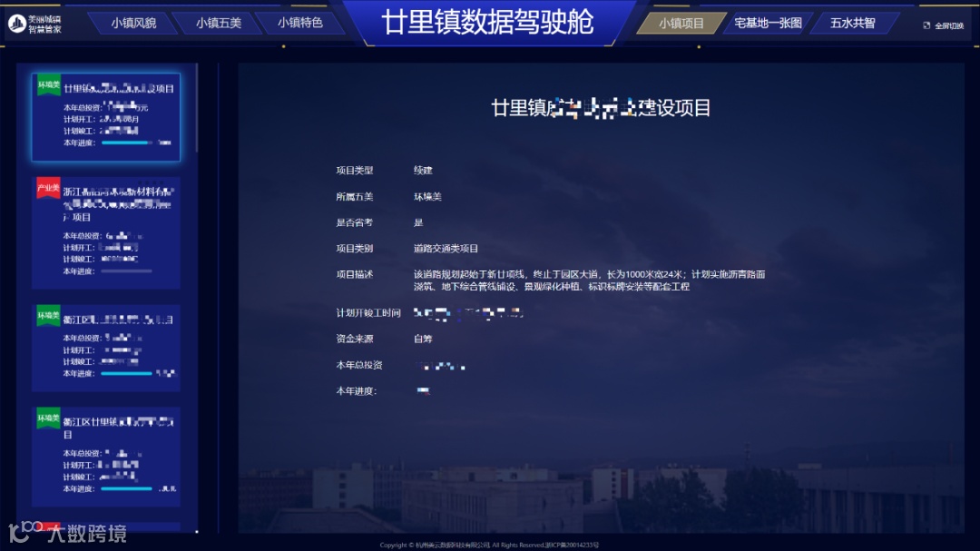Click the 环境美 tag on 廿里镇 card

48,85
